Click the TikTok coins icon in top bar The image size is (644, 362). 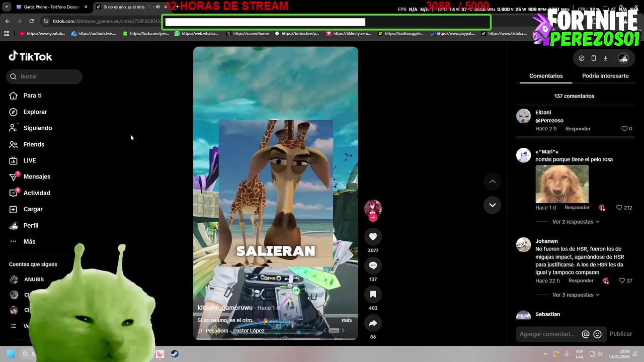(x=582, y=58)
